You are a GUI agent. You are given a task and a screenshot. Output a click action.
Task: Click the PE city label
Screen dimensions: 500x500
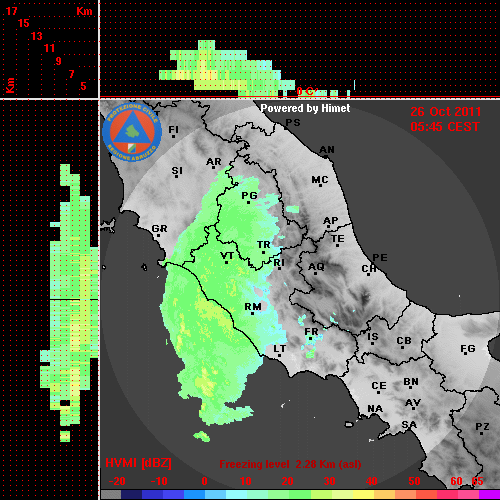[x=380, y=257]
